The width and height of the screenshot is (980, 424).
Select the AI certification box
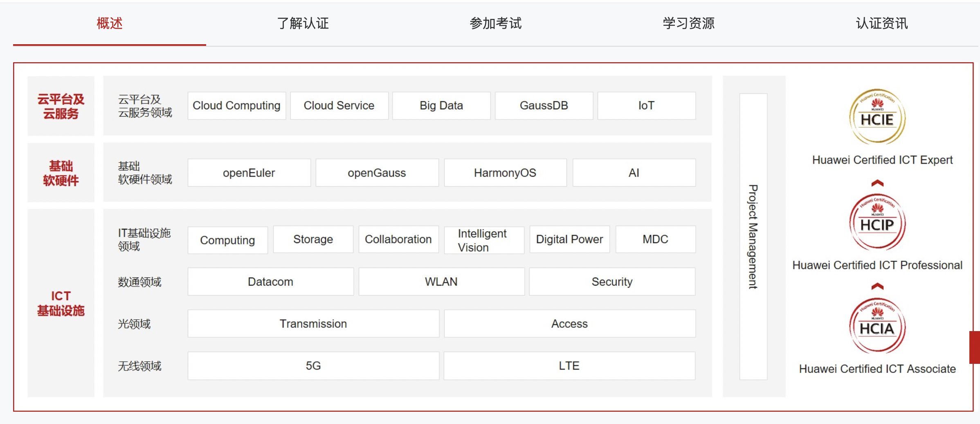[634, 173]
